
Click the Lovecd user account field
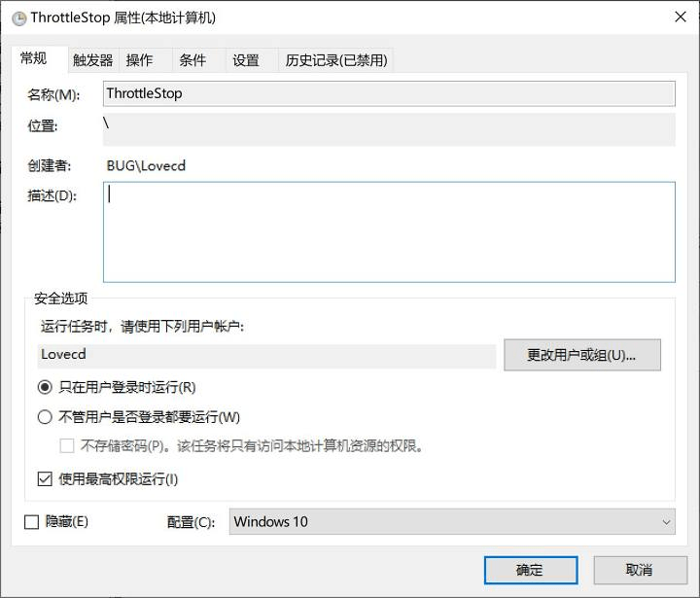(x=266, y=355)
